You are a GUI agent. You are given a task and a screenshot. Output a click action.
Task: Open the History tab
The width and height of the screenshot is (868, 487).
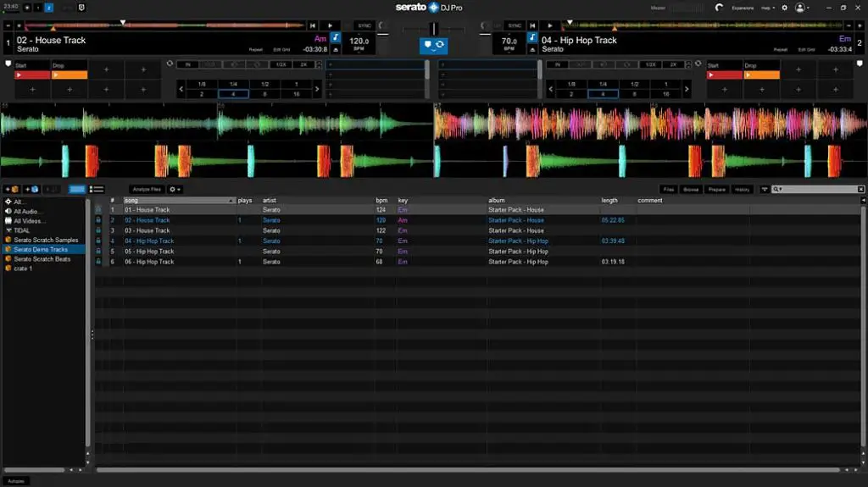point(743,189)
